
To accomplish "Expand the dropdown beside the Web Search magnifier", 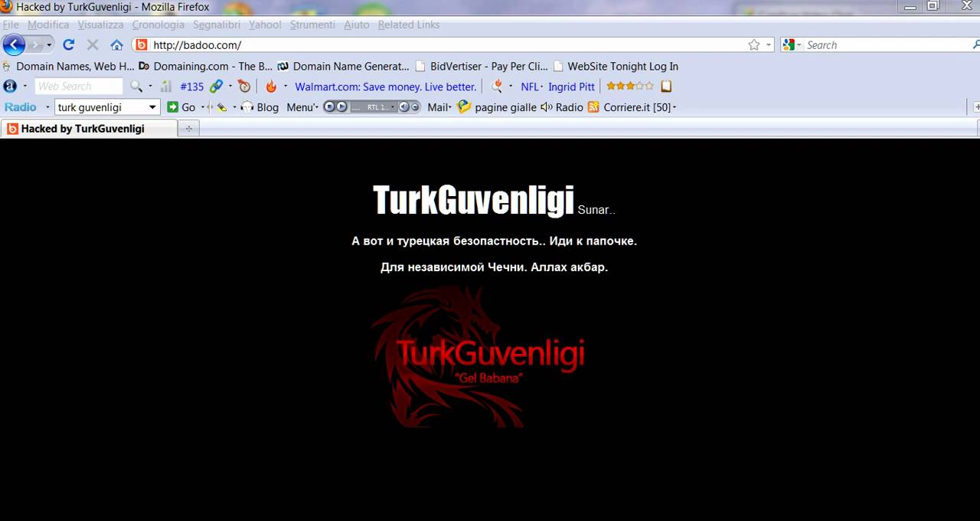I will coord(150,87).
